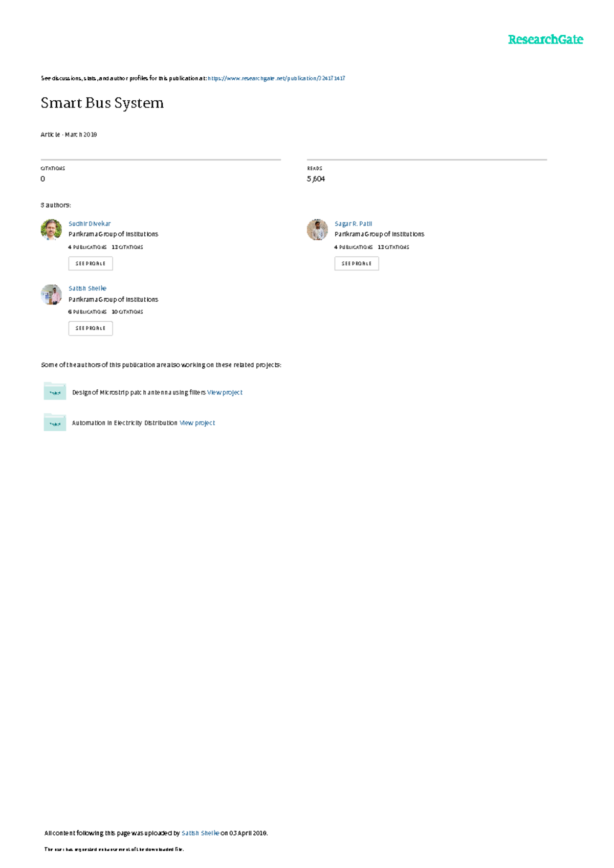
Task: Click See Profile button under Sudhir Divekar
Action: point(91,263)
